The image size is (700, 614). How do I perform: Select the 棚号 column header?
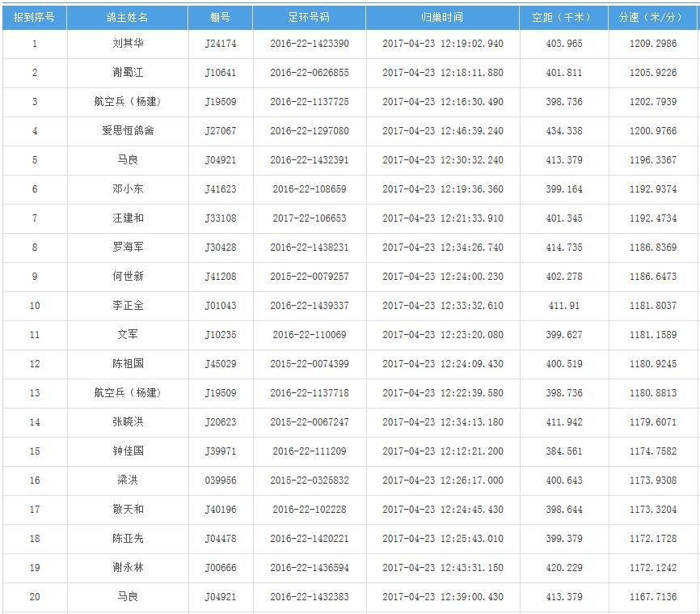click(220, 17)
